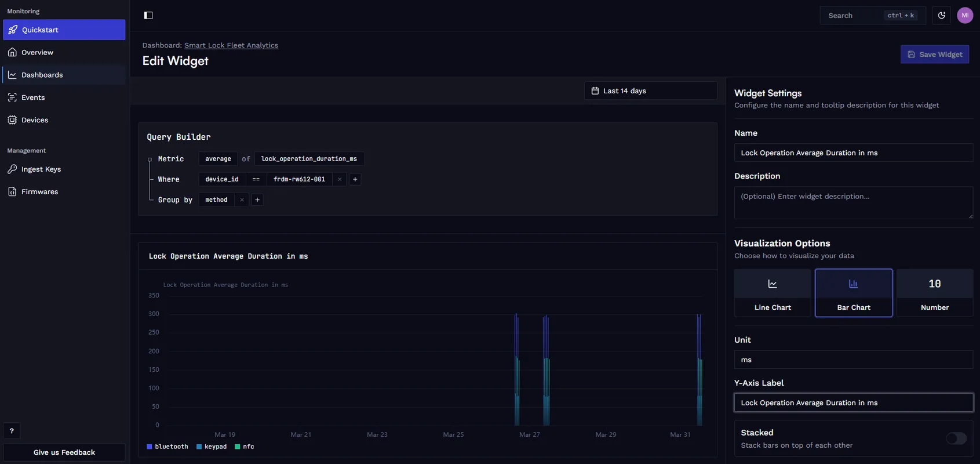Open Dashboards section

[x=64, y=75]
